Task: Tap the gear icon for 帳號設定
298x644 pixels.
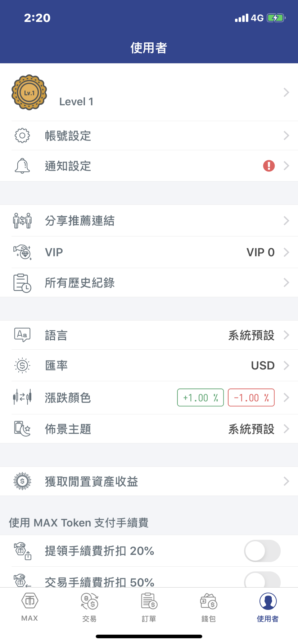Action: 22,135
